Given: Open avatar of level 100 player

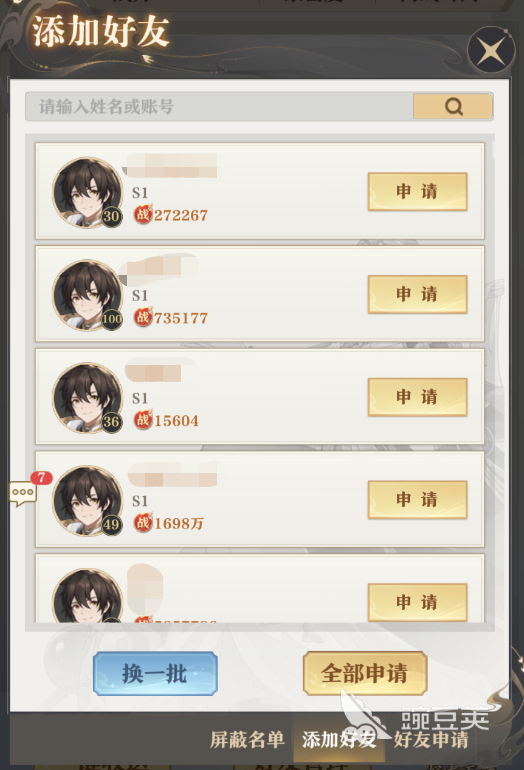Looking at the screenshot, I should [87, 296].
